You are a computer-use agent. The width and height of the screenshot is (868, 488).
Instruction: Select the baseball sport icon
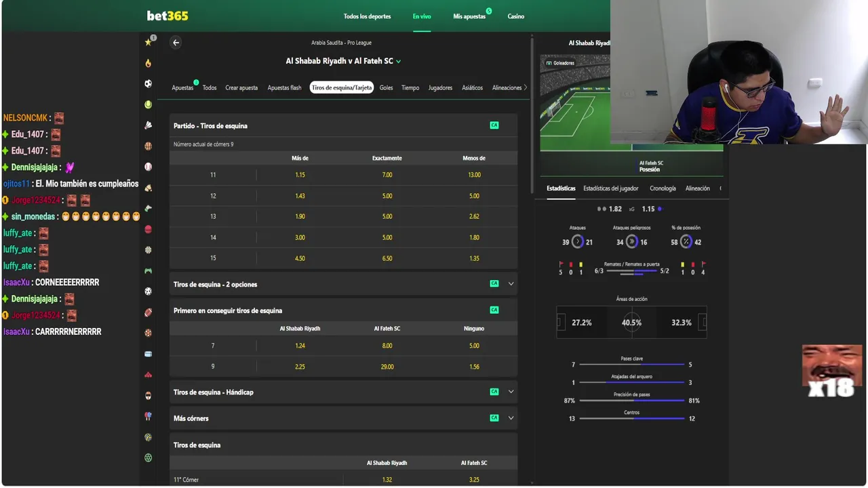148,167
